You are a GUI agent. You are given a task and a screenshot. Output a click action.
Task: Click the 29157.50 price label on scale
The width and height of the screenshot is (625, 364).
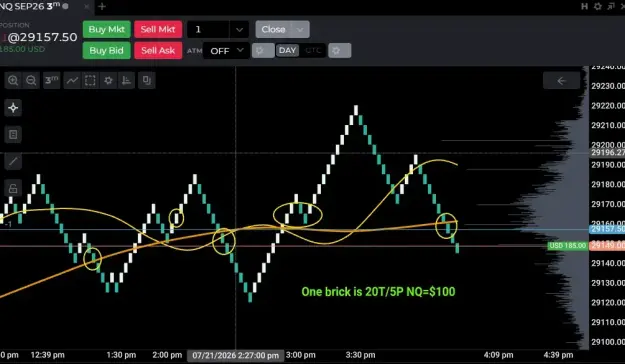(607, 229)
